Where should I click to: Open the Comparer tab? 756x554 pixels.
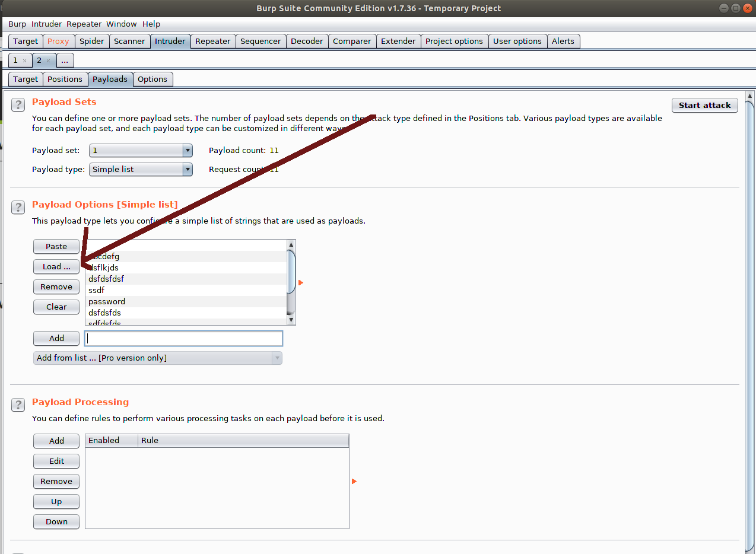click(352, 42)
